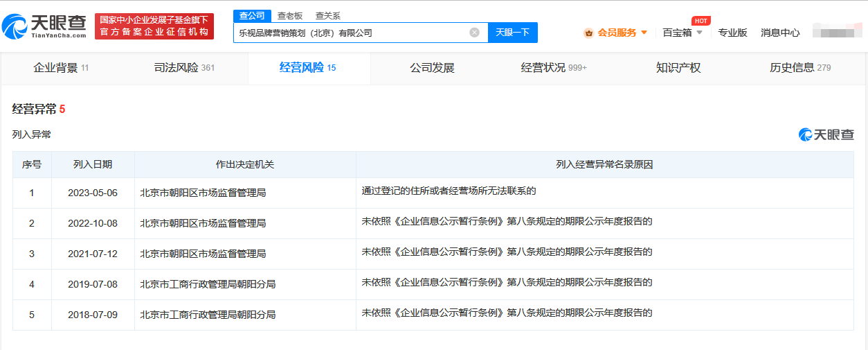Click the 天眼一下 search button
868x350 pixels.
[x=513, y=33]
